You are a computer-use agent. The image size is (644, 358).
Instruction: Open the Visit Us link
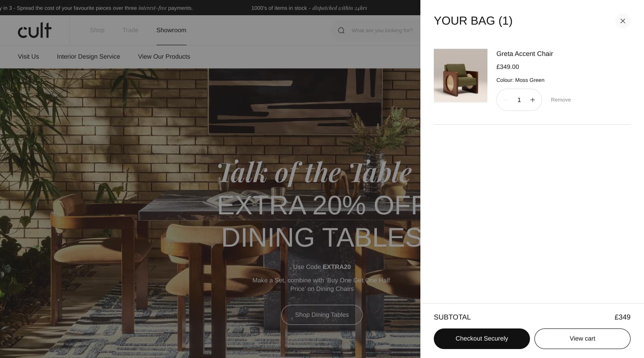click(x=28, y=56)
